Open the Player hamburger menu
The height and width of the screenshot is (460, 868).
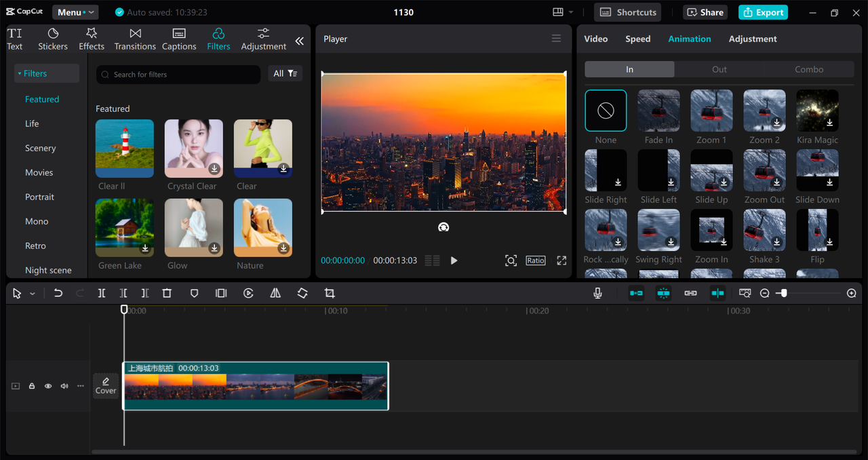tap(556, 39)
